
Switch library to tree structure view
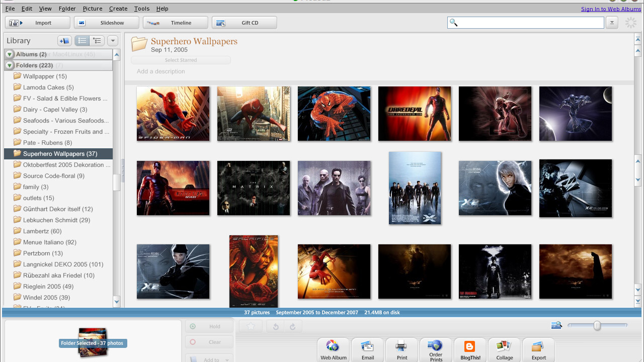tap(97, 41)
